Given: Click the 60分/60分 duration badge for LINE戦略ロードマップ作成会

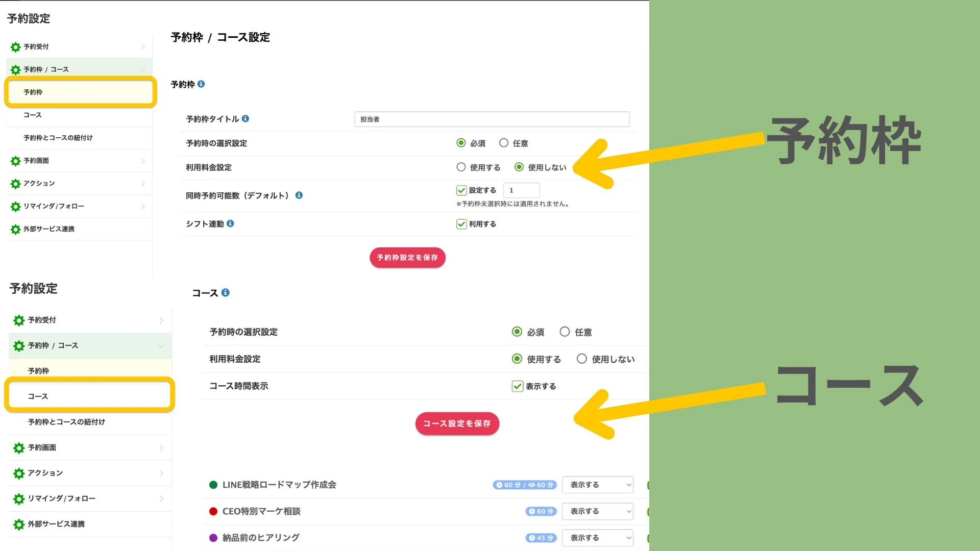Looking at the screenshot, I should point(525,485).
